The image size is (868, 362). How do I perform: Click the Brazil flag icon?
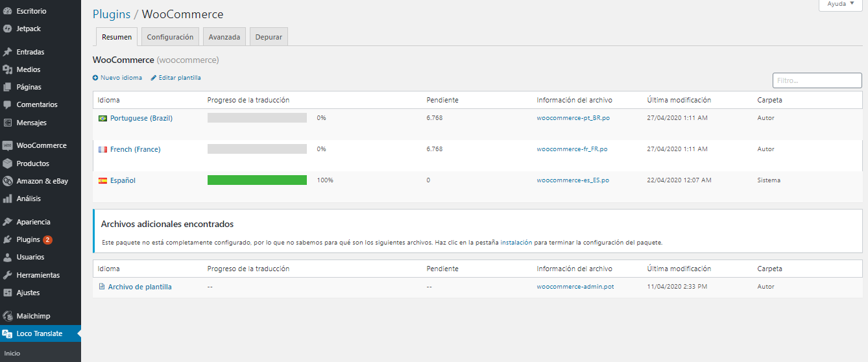(102, 119)
